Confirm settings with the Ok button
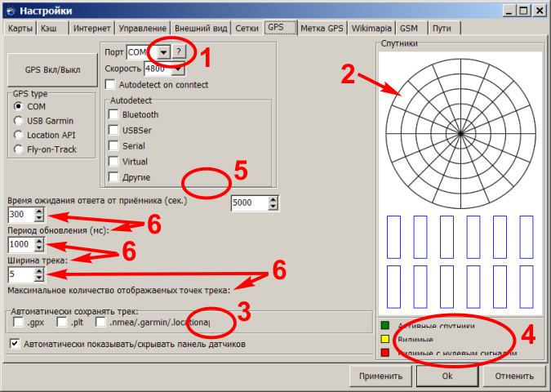Image resolution: width=551 pixels, height=392 pixels. click(447, 376)
